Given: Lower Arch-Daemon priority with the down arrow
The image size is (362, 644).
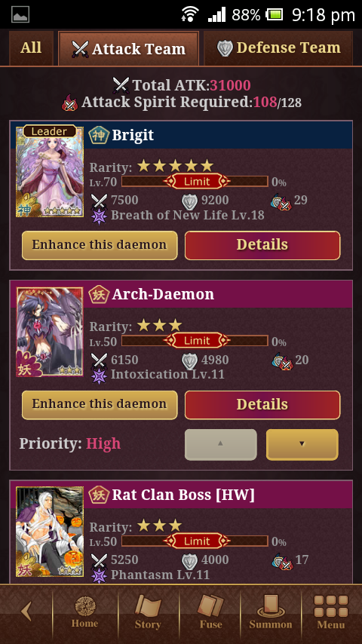Looking at the screenshot, I should click(x=302, y=444).
